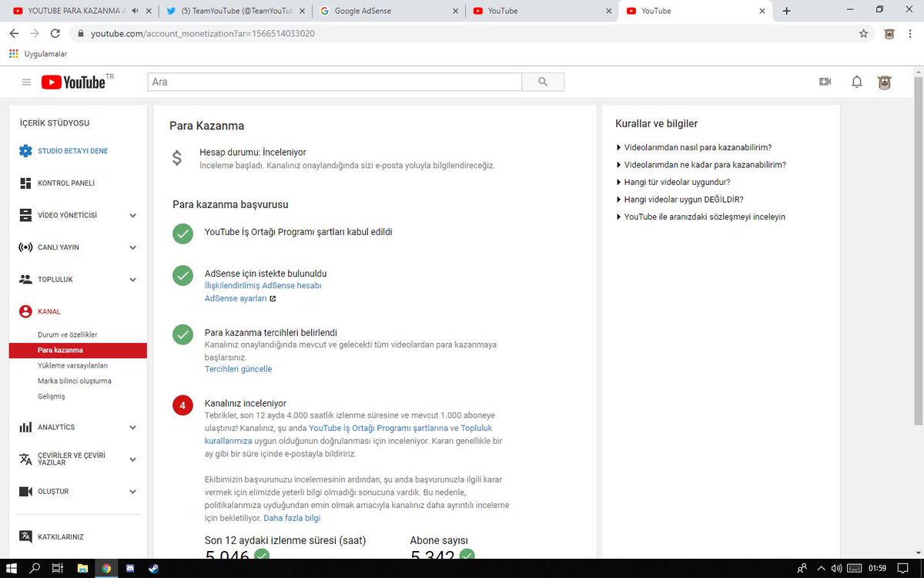Viewport: 924px width, 578px height.
Task: Expand the Video Yöneticisi section
Action: pos(132,216)
